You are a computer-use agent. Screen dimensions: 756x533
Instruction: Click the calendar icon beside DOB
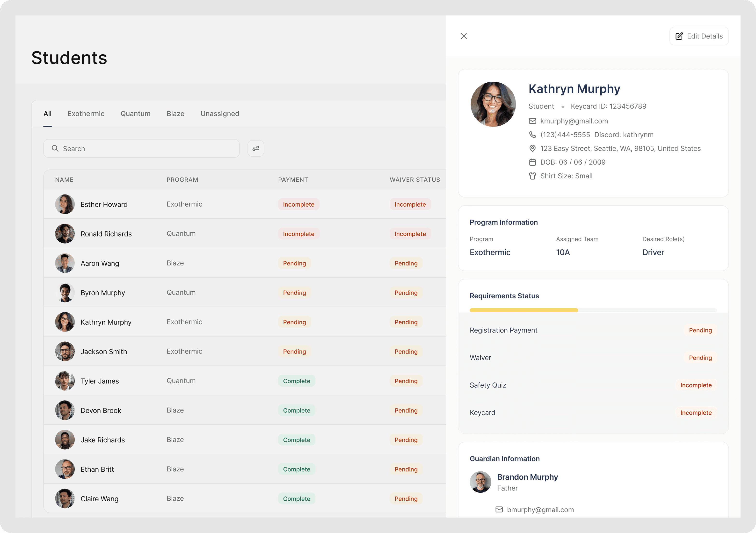tap(532, 162)
